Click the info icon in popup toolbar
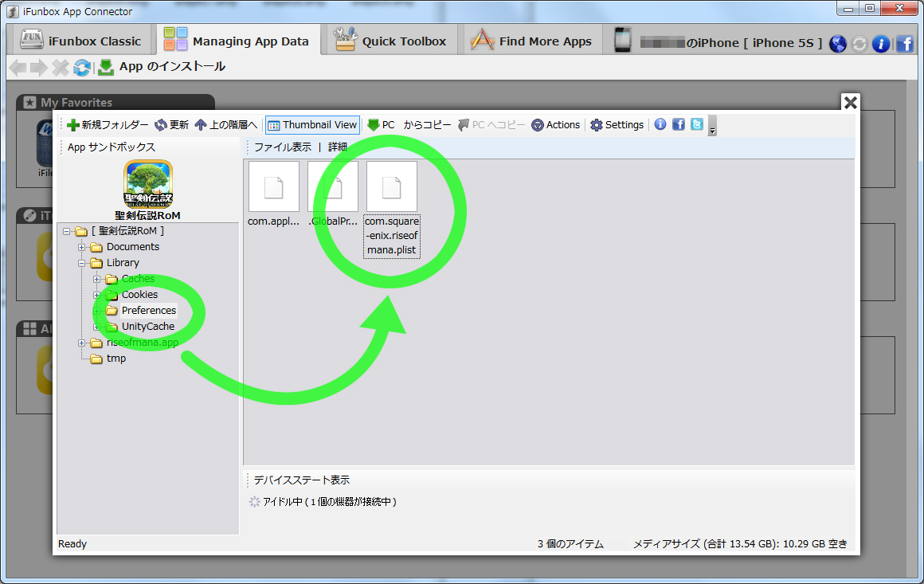This screenshot has height=584, width=924. tap(660, 124)
